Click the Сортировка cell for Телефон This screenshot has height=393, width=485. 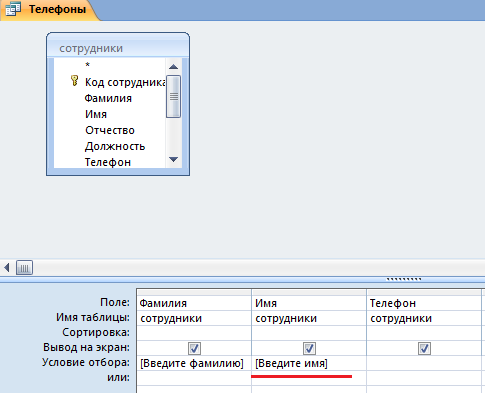click(x=424, y=333)
